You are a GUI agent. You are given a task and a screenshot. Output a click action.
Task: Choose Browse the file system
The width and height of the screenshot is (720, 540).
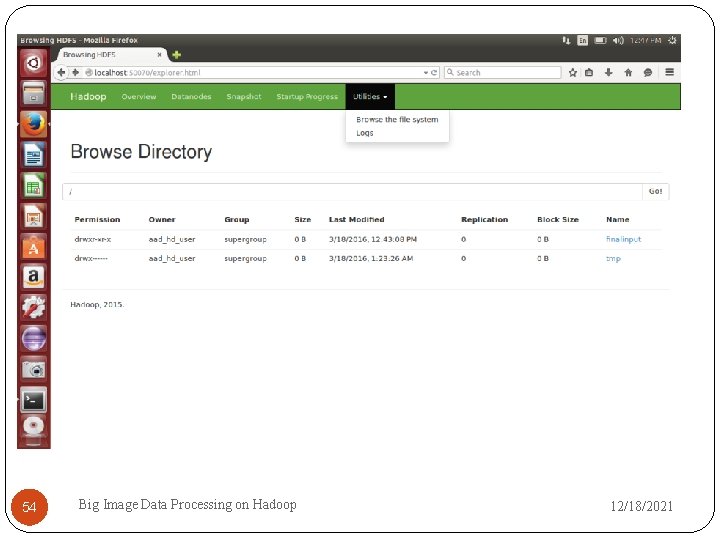397,119
